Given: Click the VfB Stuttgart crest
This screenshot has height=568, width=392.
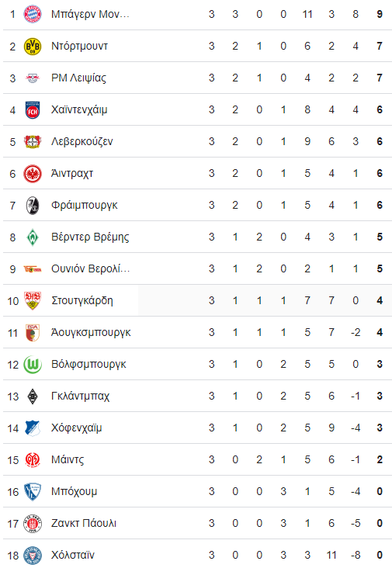Looking at the screenshot, I should point(33,300).
